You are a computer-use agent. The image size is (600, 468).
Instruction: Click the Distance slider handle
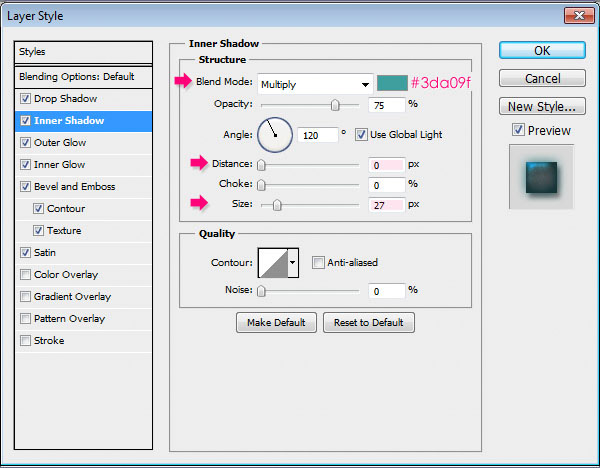tap(261, 165)
